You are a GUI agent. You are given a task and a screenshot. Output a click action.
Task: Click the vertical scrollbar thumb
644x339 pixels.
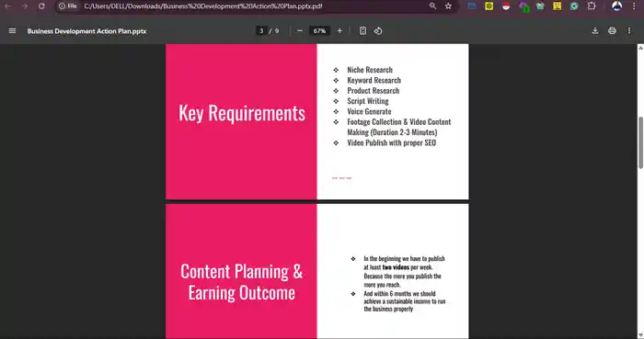click(x=640, y=142)
